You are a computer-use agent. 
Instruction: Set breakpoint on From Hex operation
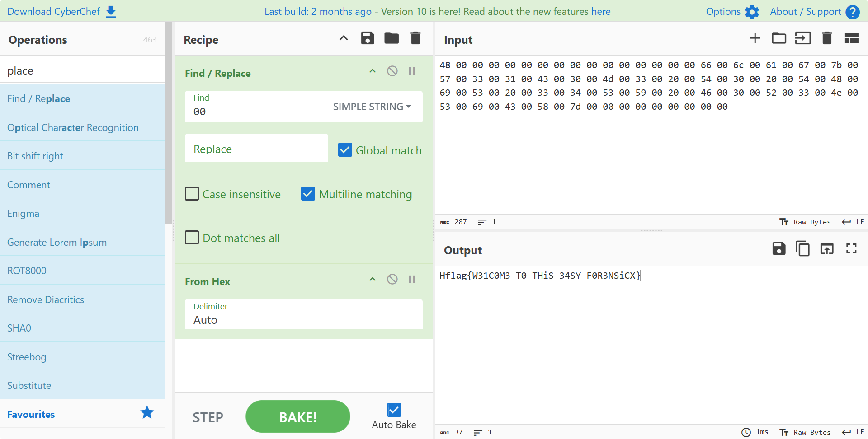point(412,279)
